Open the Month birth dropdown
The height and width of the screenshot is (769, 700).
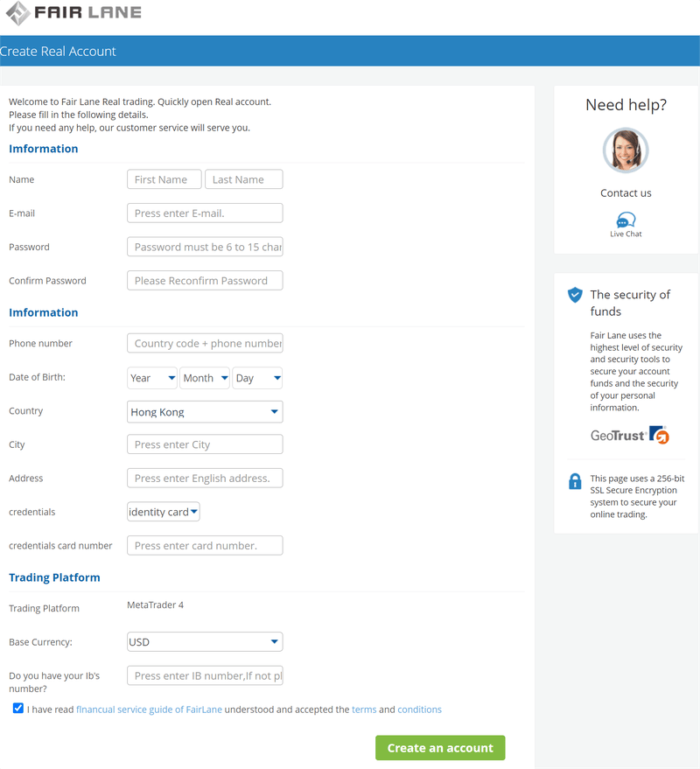point(205,378)
